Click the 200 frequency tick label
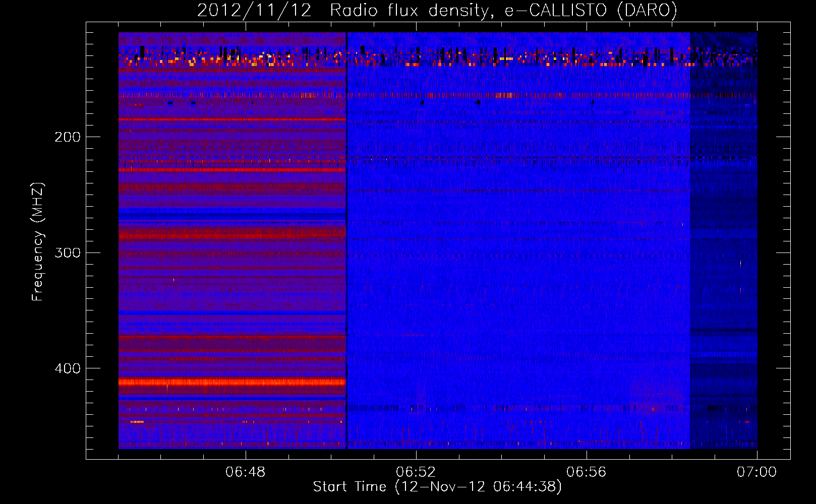 [x=68, y=137]
